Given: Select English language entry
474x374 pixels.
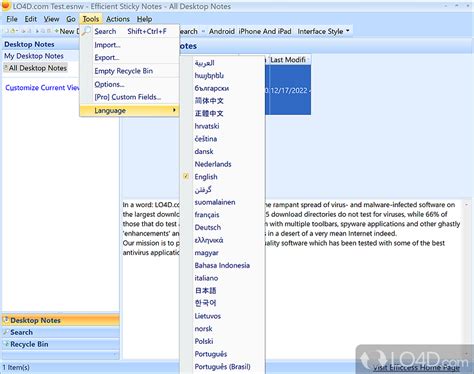Looking at the screenshot, I should pyautogui.click(x=222, y=177).
